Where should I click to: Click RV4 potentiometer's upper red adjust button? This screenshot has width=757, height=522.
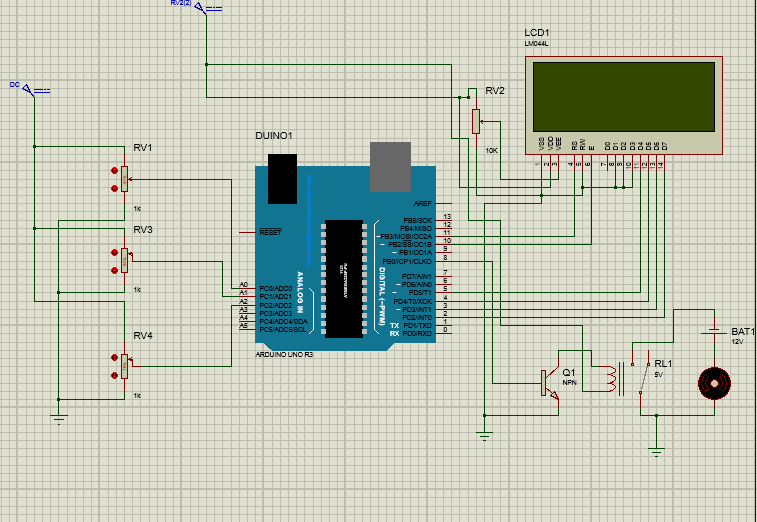click(114, 358)
